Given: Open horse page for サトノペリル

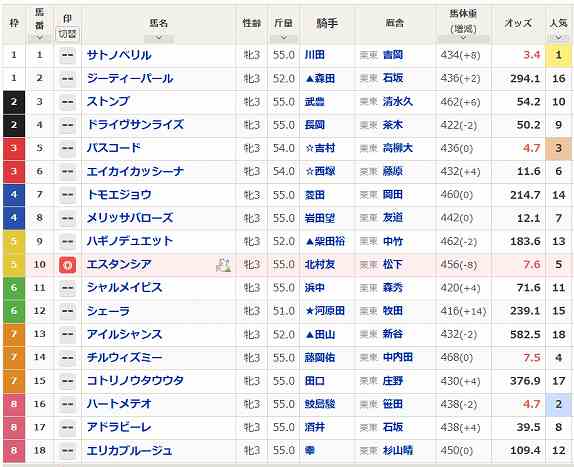Looking at the screenshot, I should pyautogui.click(x=119, y=55).
